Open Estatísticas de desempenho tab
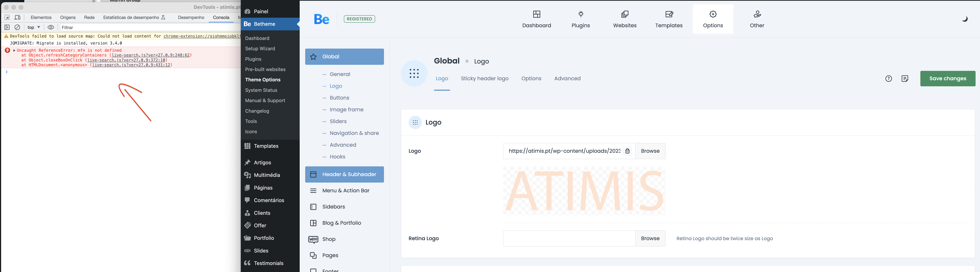The width and height of the screenshot is (980, 272). coord(134,17)
